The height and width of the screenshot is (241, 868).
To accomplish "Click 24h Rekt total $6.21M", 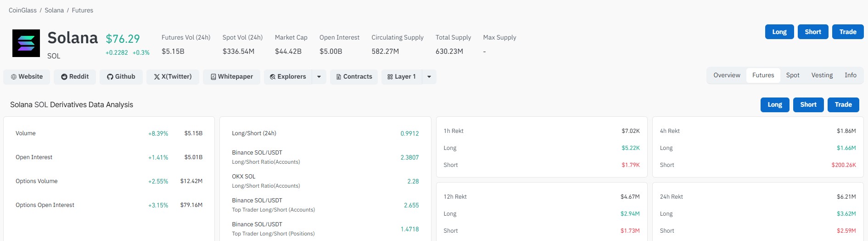I will coord(846,197).
